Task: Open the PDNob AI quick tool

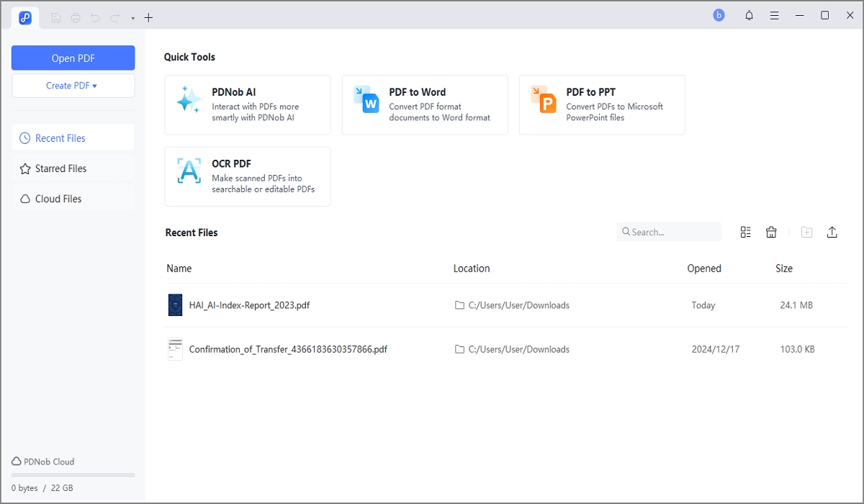Action: pos(248,104)
